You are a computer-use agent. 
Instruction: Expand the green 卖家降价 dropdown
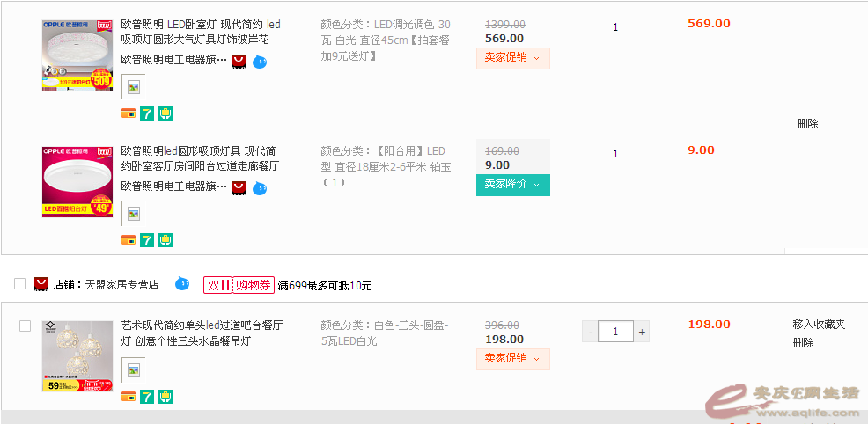point(512,185)
